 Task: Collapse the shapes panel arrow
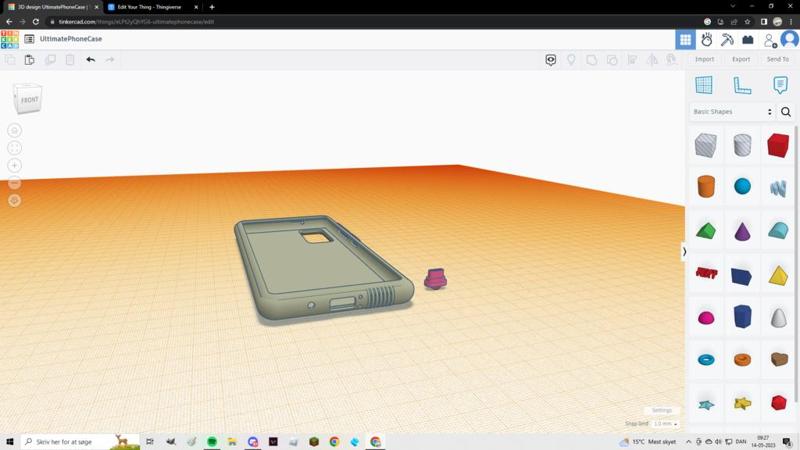[684, 252]
